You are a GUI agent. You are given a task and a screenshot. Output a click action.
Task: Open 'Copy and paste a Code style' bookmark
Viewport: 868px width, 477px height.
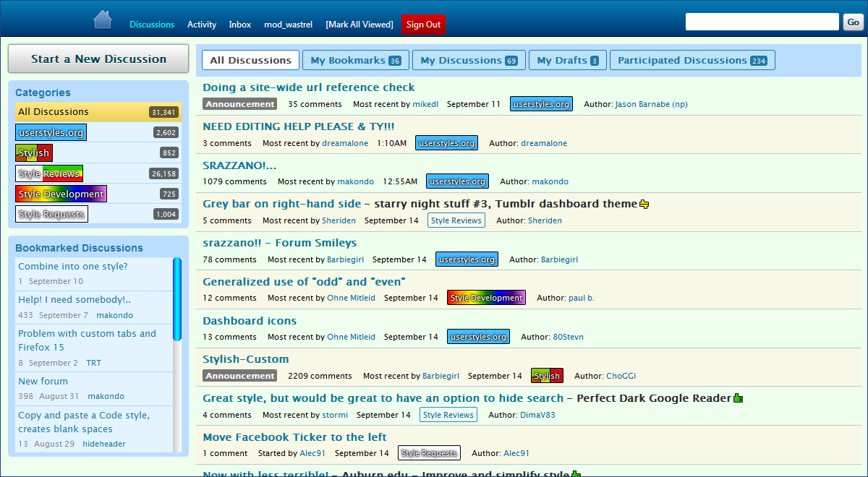tap(84, 422)
